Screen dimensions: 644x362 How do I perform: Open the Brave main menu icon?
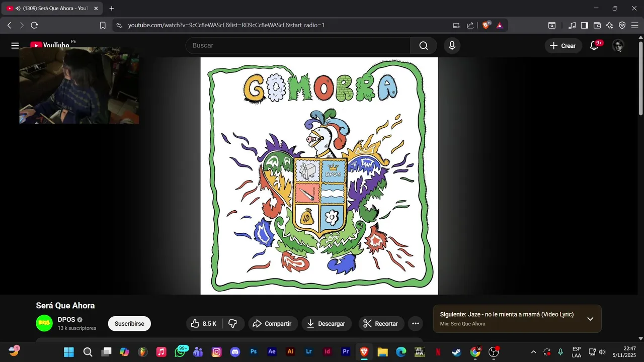click(x=635, y=25)
